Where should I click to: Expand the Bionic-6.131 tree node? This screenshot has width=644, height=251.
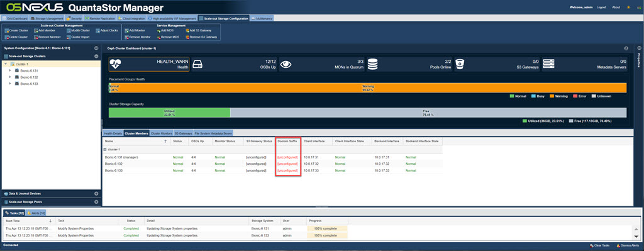click(10, 70)
